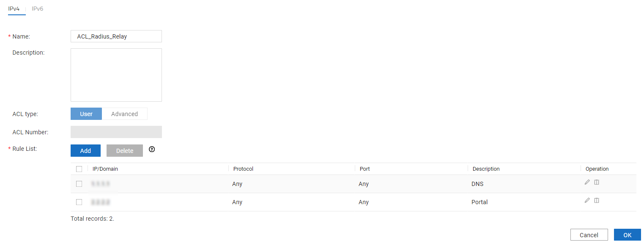Edit the DNS rule using the pencil icon

587,182
